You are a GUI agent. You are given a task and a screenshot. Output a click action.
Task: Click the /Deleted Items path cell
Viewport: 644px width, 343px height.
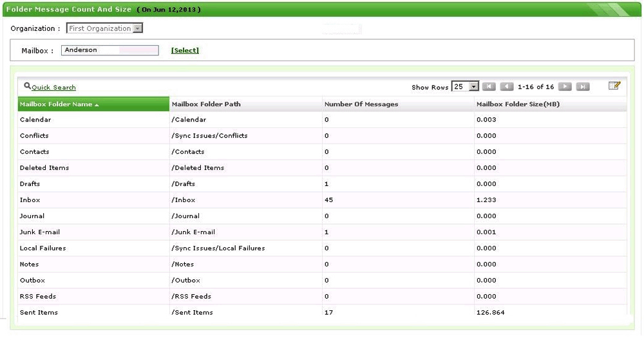245,168
